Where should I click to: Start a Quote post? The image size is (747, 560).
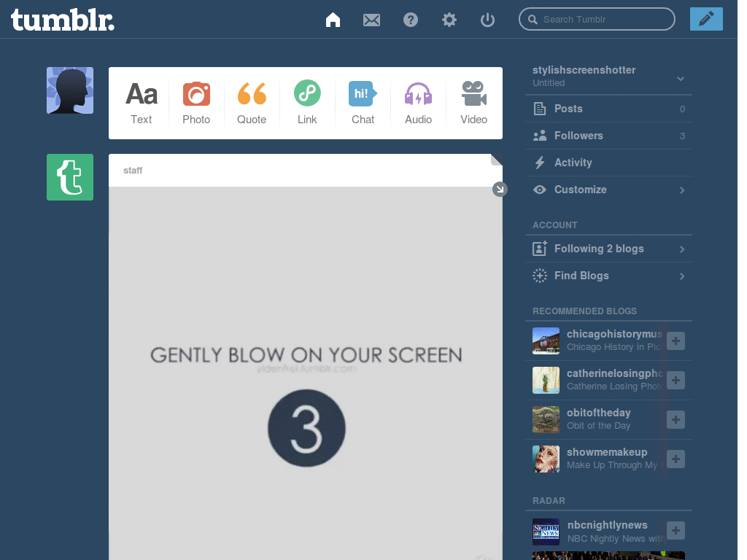click(x=252, y=103)
